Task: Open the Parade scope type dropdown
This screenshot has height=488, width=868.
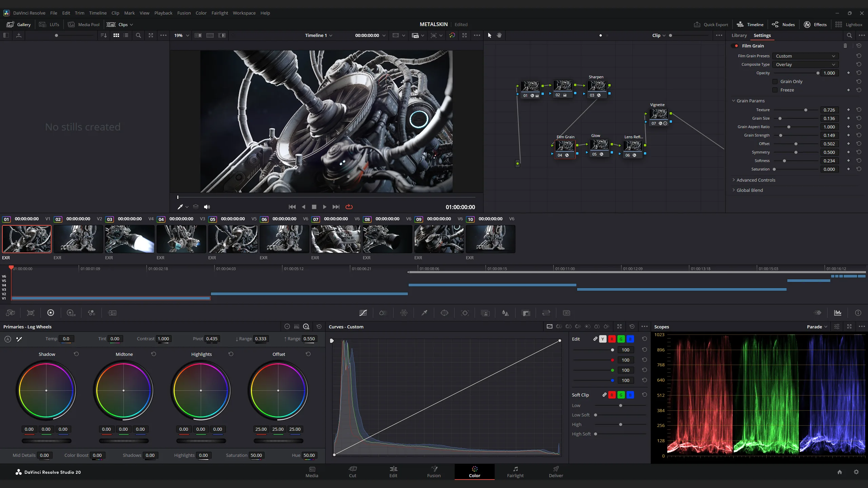Action: tap(817, 327)
